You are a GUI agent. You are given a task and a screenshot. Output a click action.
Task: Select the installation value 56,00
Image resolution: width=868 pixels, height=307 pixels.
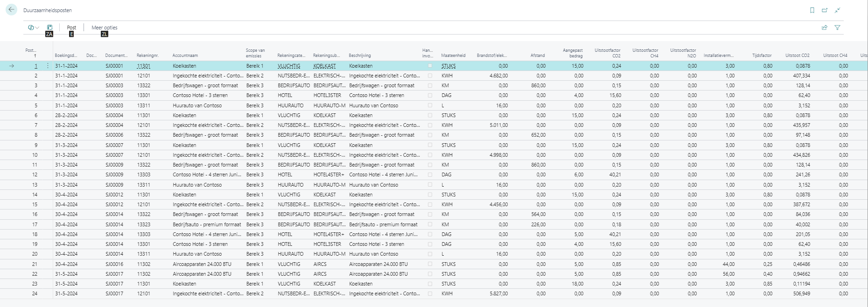click(x=728, y=274)
